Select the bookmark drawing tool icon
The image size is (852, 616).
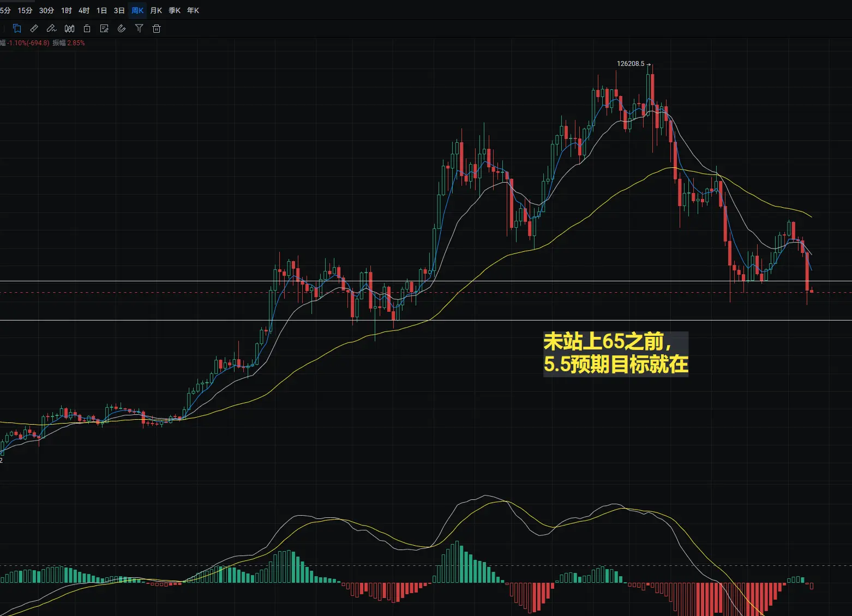coord(17,28)
